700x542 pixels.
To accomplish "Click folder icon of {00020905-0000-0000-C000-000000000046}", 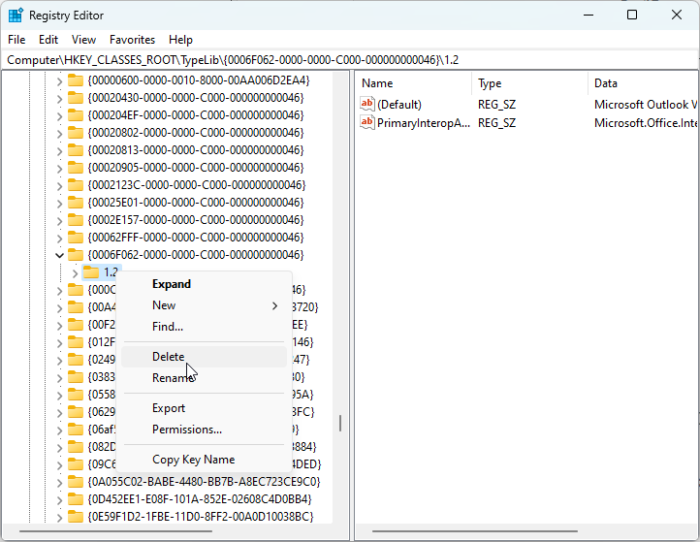I will (x=75, y=167).
